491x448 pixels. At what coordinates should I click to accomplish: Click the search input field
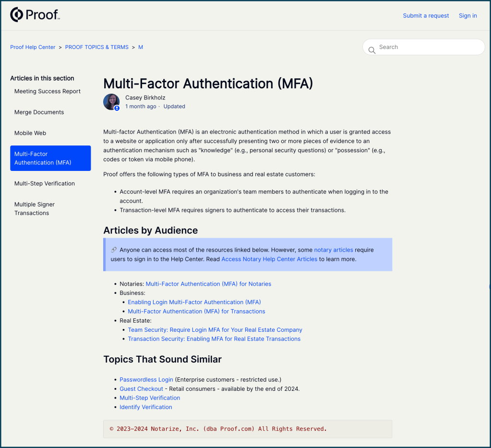427,47
